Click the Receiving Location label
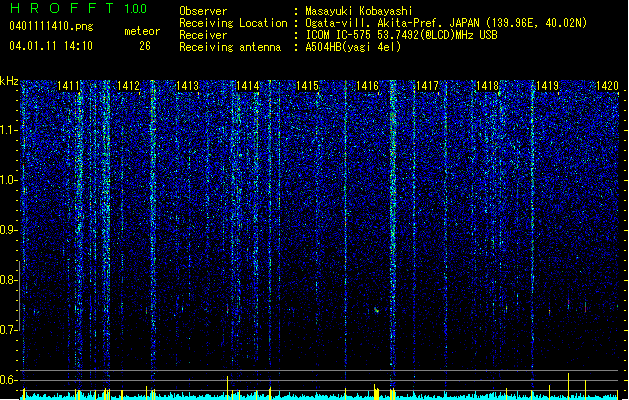629x400 pixels. click(233, 23)
